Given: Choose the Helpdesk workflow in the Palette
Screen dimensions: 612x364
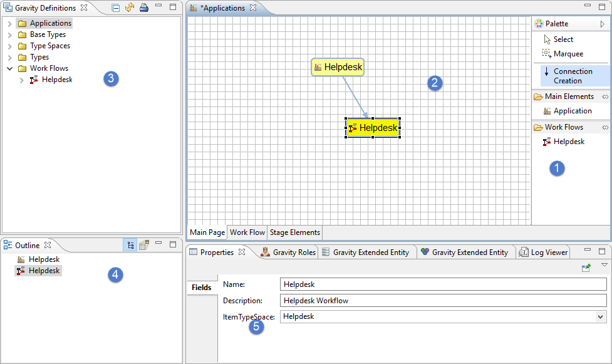Looking at the screenshot, I should [568, 142].
